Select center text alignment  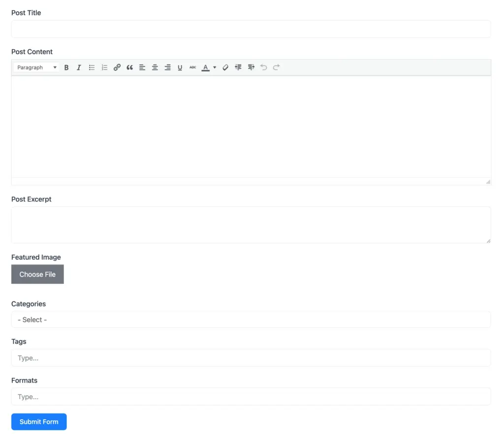(155, 68)
